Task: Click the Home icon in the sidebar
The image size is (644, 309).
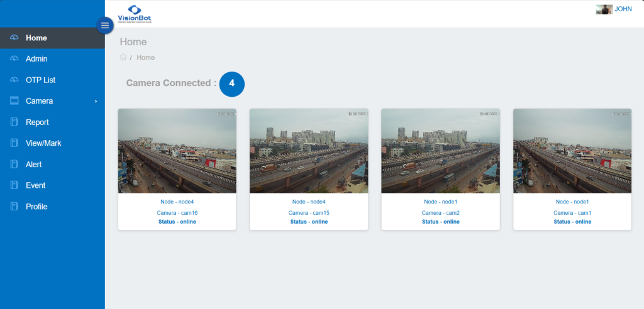Action: point(14,38)
